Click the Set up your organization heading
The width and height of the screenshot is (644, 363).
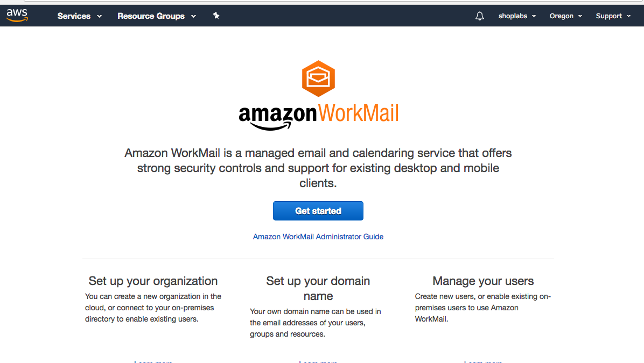pos(153,281)
